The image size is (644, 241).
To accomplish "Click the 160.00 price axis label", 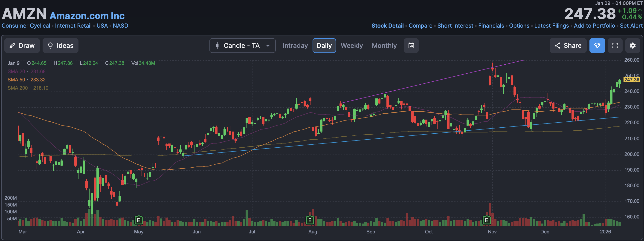I will 632,217.
